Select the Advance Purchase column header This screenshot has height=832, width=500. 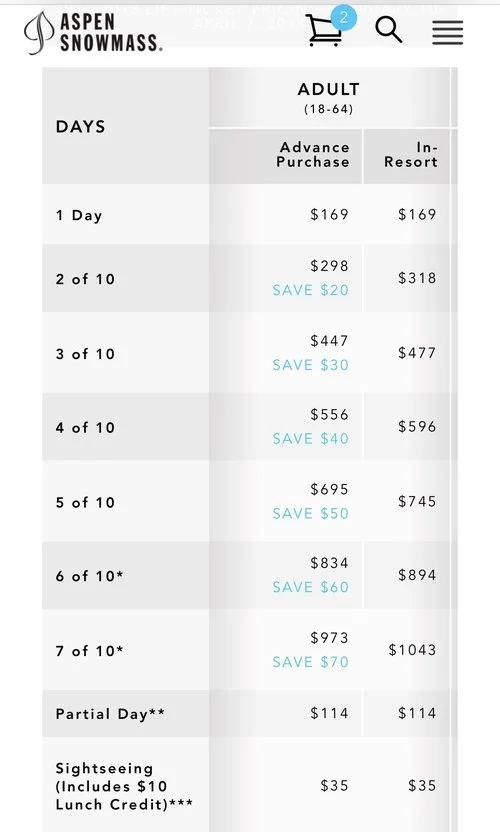[x=313, y=155]
